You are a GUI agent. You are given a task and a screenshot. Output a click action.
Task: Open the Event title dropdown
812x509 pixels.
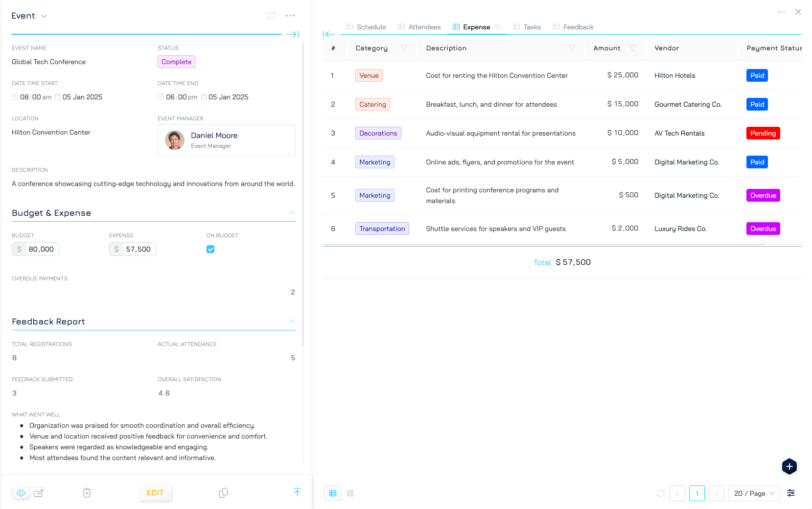coord(44,16)
